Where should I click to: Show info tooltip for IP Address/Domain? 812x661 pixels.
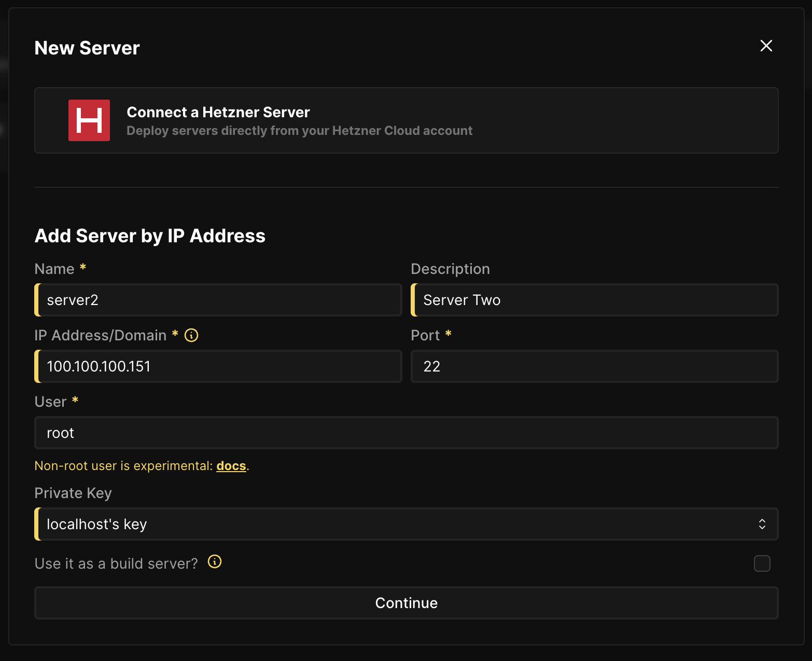click(x=191, y=336)
